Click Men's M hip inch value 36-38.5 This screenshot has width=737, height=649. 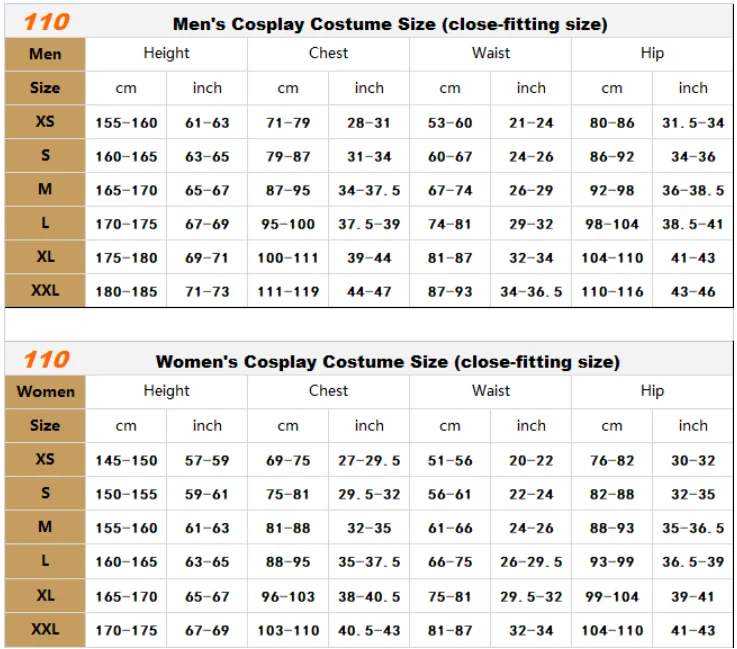pyautogui.click(x=693, y=190)
